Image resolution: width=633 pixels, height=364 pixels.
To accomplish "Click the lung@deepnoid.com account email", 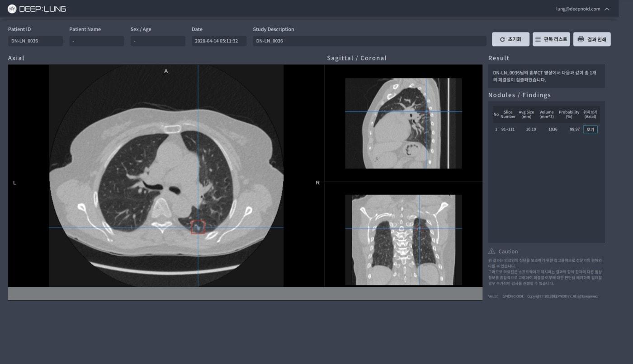I will tap(578, 9).
